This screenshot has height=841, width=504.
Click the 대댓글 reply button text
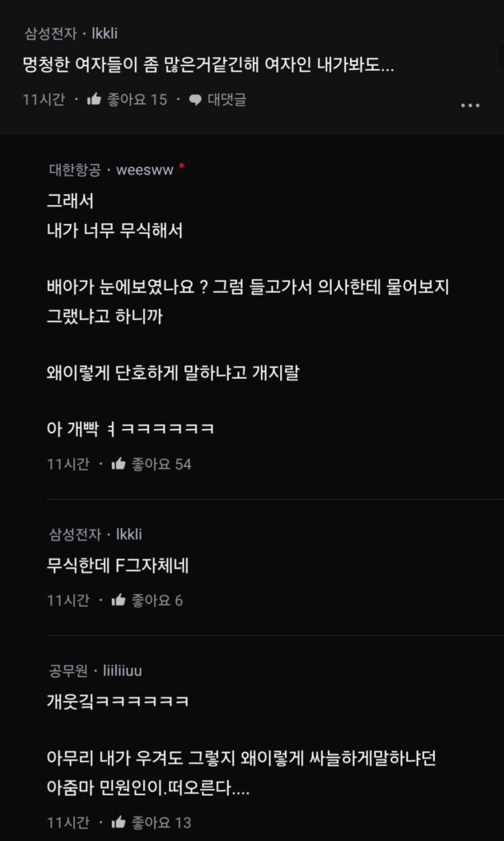coord(227,100)
